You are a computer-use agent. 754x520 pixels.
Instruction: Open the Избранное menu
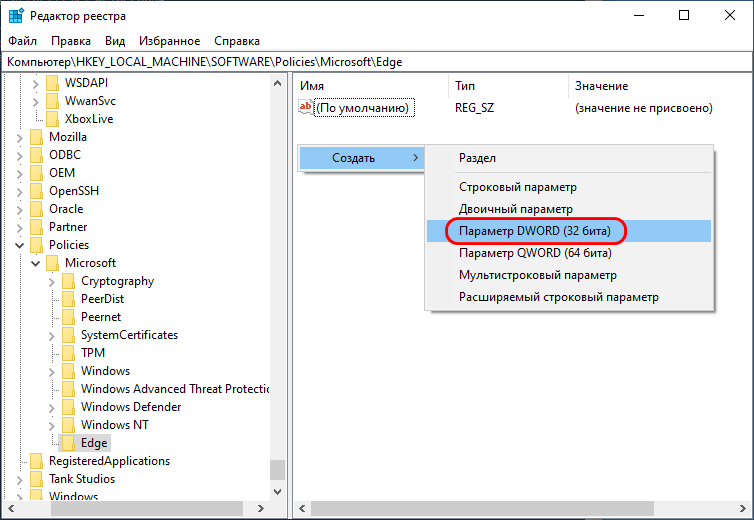(x=169, y=41)
